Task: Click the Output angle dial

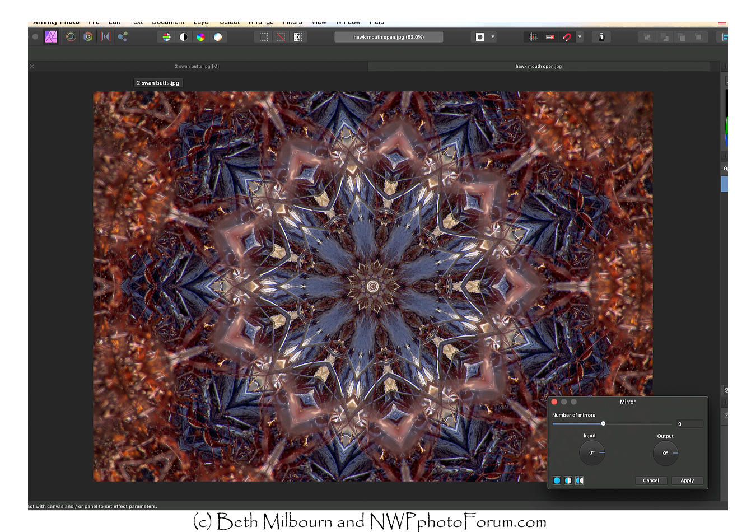Action: tap(665, 453)
